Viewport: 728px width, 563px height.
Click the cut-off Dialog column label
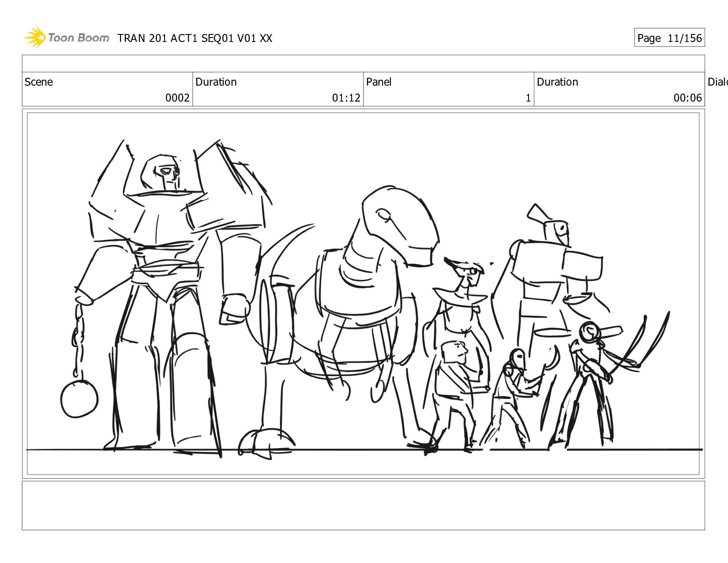pyautogui.click(x=717, y=82)
